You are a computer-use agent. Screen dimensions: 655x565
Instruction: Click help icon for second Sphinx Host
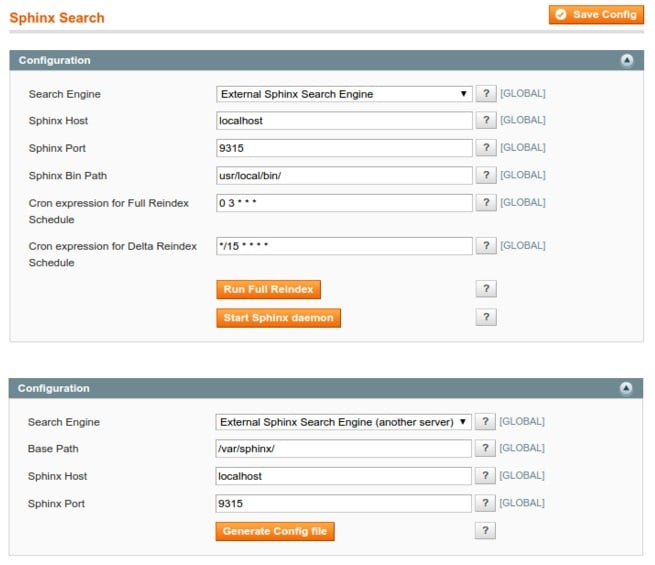(485, 476)
